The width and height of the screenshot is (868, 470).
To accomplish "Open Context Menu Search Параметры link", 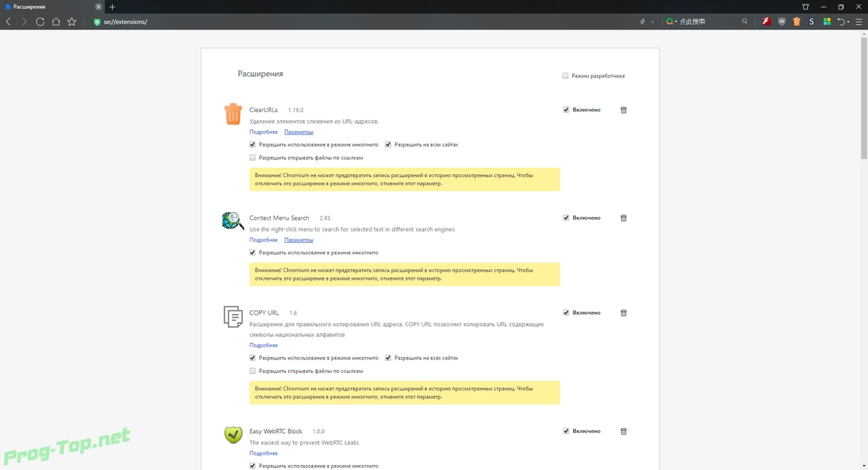I will [299, 240].
